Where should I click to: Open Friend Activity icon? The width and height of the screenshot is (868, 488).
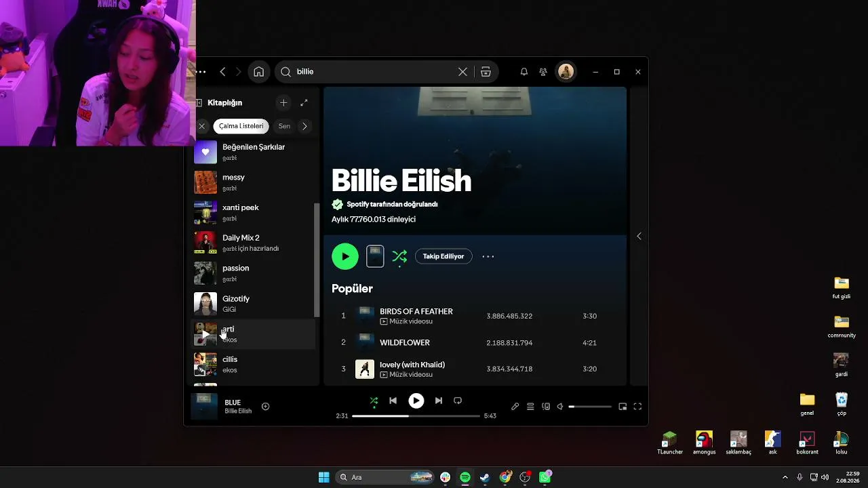543,72
